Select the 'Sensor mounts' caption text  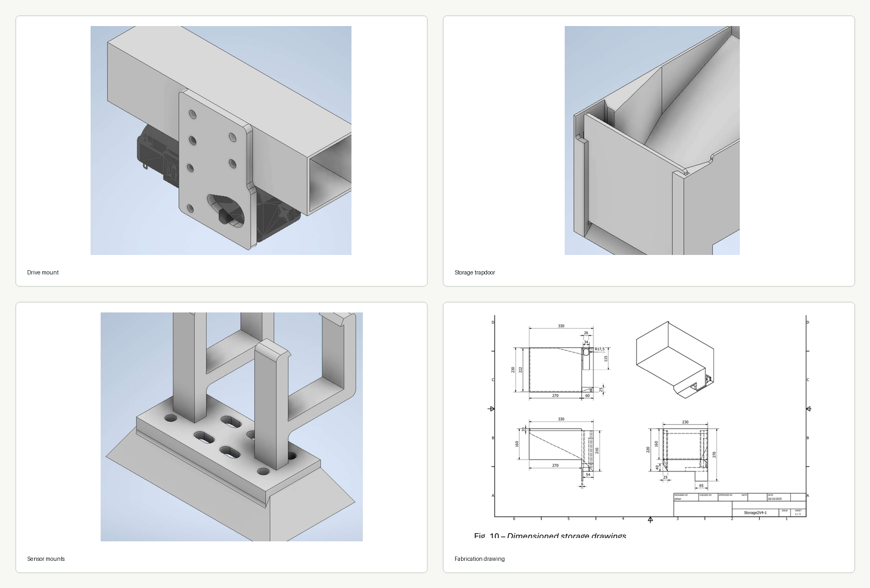(46, 559)
